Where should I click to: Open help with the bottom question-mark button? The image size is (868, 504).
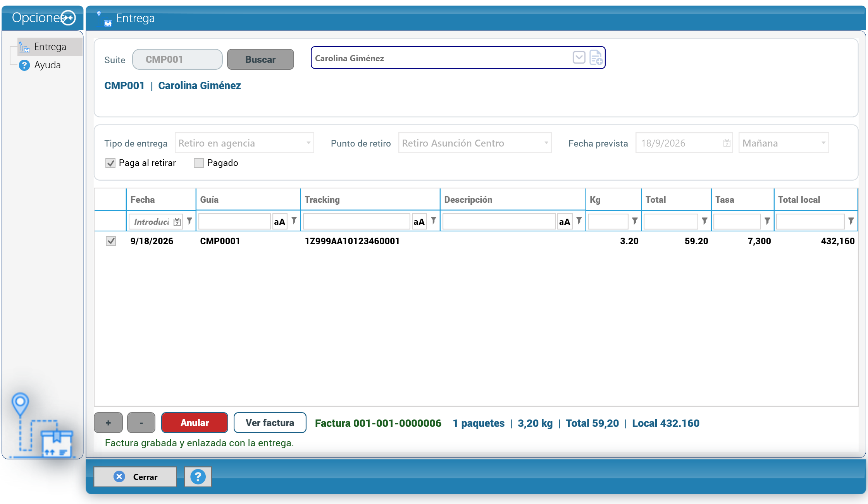tap(198, 476)
